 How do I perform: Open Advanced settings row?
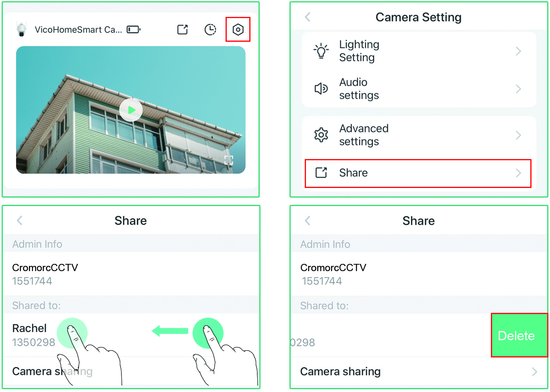[x=419, y=135]
